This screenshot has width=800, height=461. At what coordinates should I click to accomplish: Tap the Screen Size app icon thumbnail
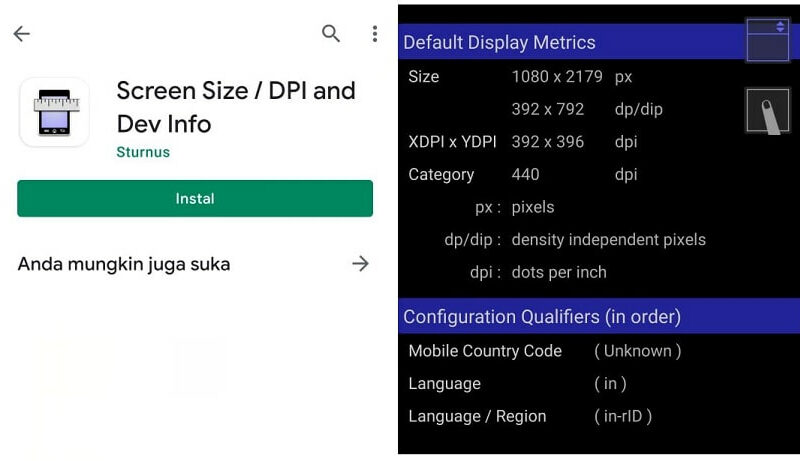coord(55,112)
